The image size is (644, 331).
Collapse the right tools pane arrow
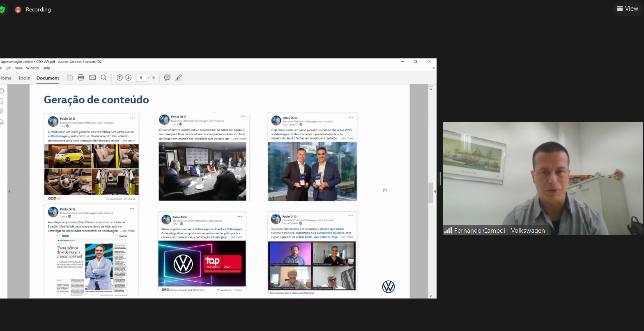(435, 191)
